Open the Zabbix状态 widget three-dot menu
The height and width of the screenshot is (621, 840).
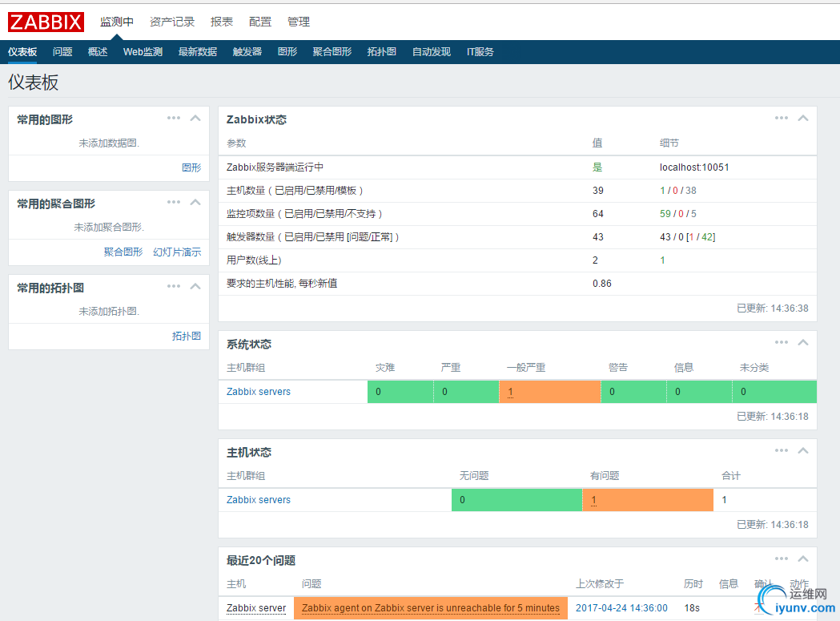click(x=782, y=118)
